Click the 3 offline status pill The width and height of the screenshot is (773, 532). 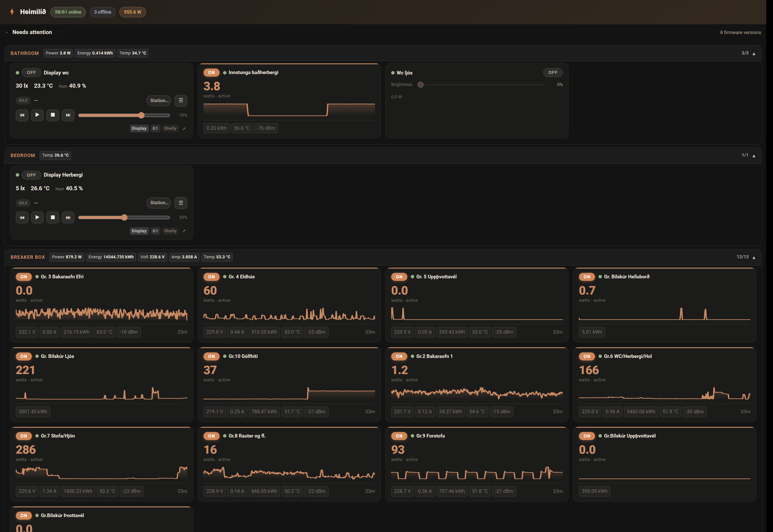click(102, 12)
